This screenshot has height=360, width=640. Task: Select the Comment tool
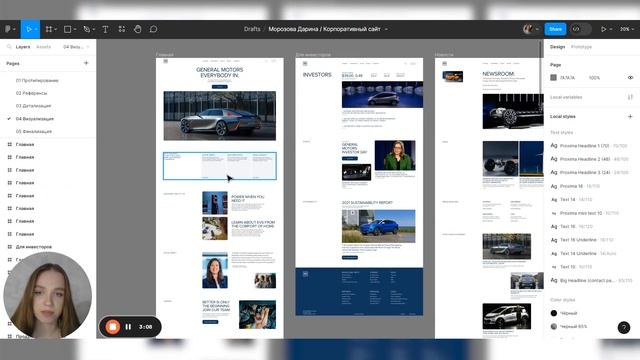tap(153, 29)
